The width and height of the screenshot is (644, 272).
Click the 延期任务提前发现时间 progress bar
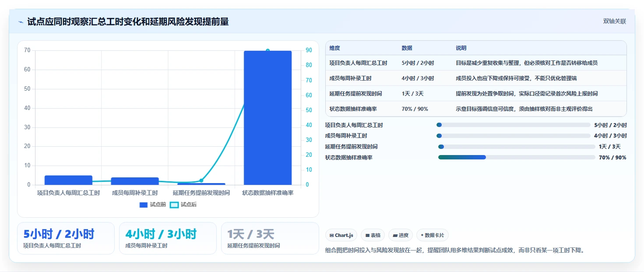(517, 147)
